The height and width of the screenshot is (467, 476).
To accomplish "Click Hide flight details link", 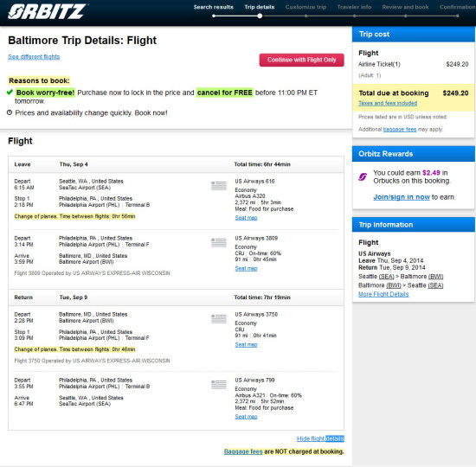I will pyautogui.click(x=320, y=438).
